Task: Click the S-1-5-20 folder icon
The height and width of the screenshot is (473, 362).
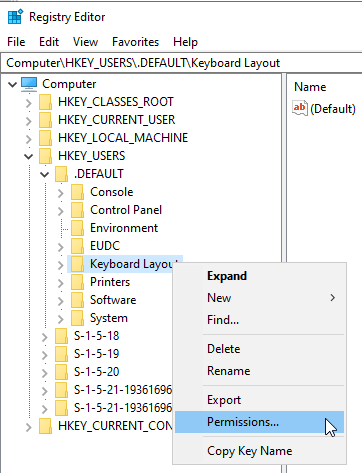Action: pyautogui.click(x=61, y=372)
